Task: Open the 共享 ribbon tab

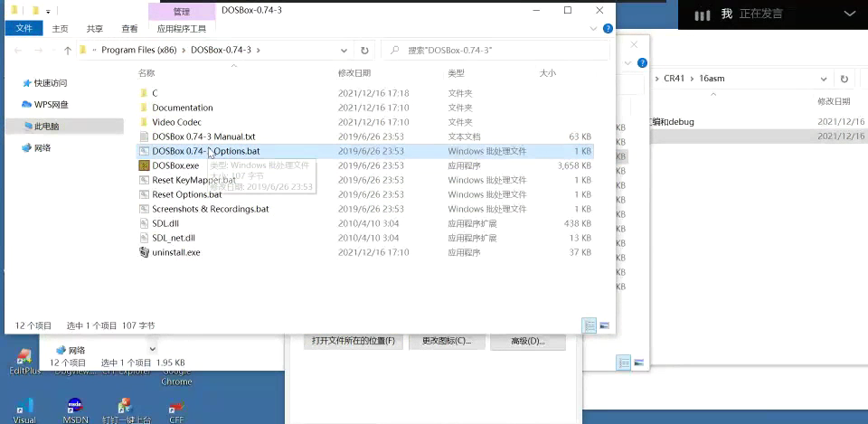Action: point(95,29)
